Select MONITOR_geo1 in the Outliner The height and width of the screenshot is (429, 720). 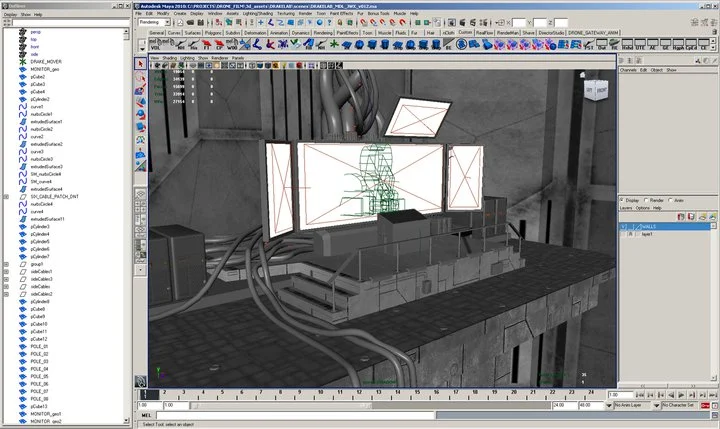tap(45, 414)
